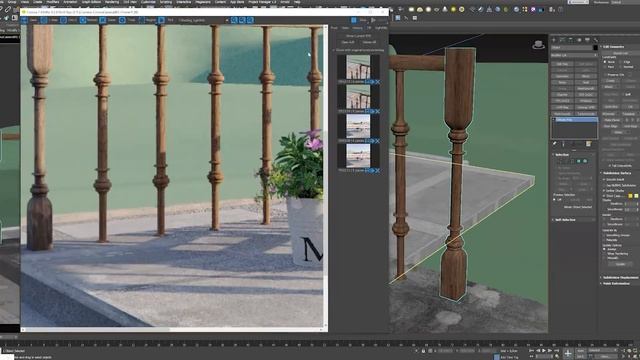The width and height of the screenshot is (640, 360).
Task: Click the Play Animation button
Action: coord(544,351)
